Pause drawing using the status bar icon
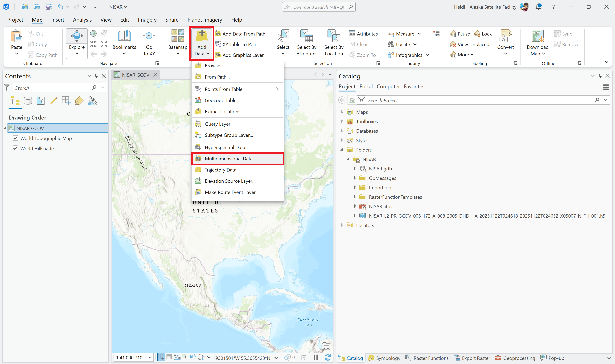615x364 pixels. [316, 357]
